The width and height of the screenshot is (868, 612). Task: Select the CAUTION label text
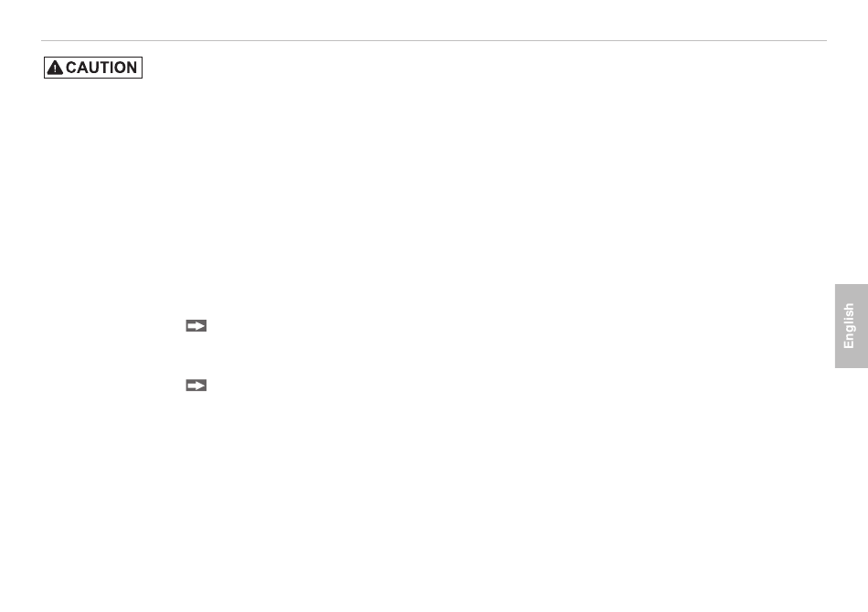click(x=101, y=68)
